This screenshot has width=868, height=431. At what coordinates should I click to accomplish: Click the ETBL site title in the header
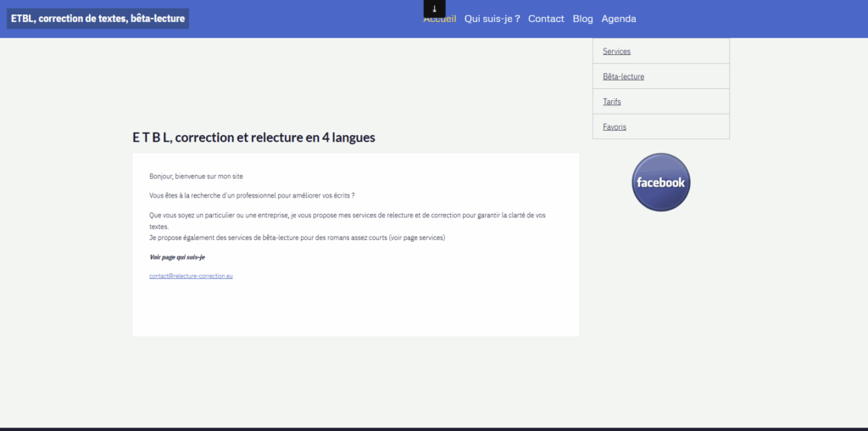[97, 19]
